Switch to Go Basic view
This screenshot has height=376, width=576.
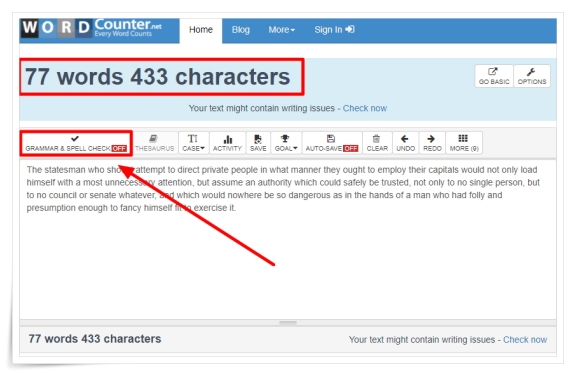(x=494, y=76)
